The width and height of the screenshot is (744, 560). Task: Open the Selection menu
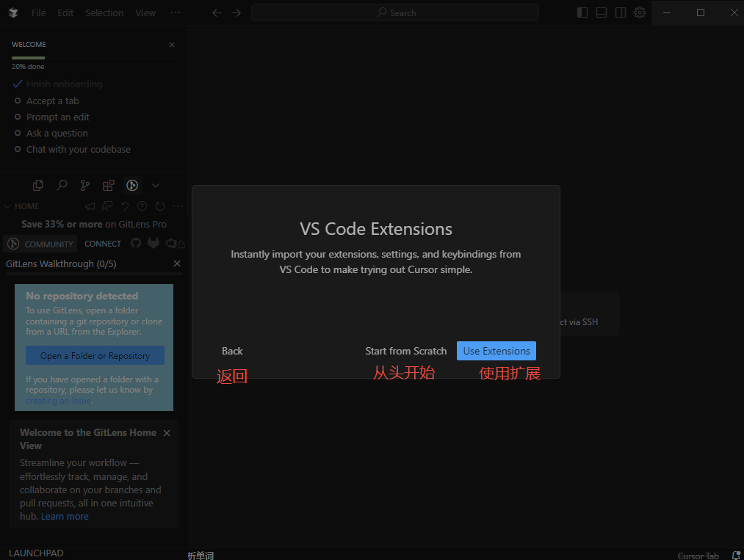104,12
